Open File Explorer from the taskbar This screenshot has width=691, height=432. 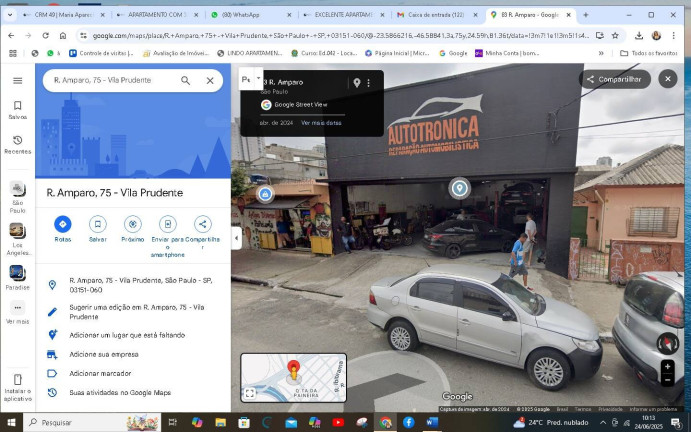click(220, 423)
